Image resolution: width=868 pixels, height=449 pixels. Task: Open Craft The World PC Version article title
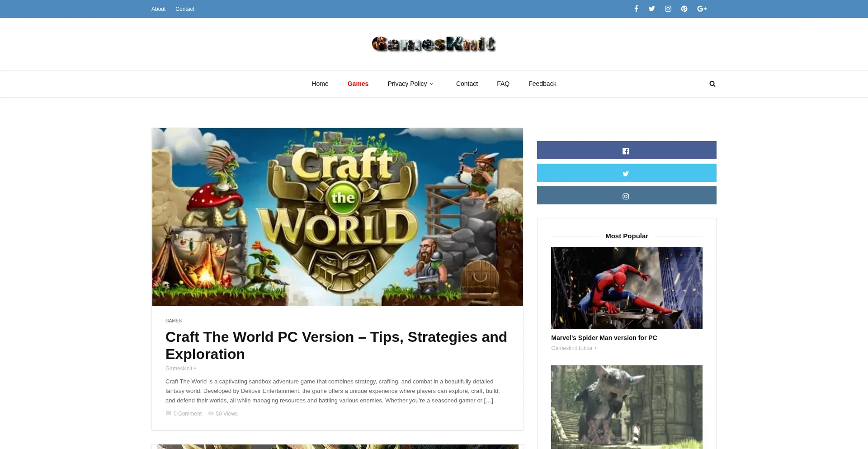336,345
